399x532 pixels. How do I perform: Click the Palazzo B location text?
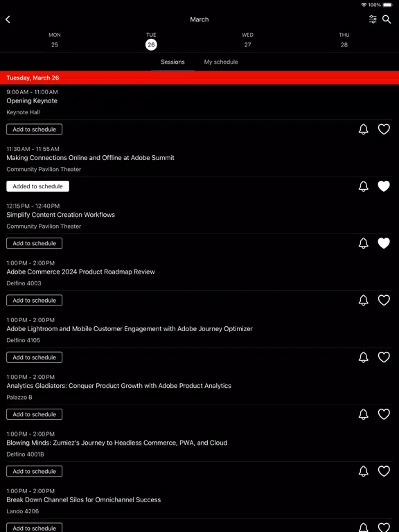pos(19,398)
